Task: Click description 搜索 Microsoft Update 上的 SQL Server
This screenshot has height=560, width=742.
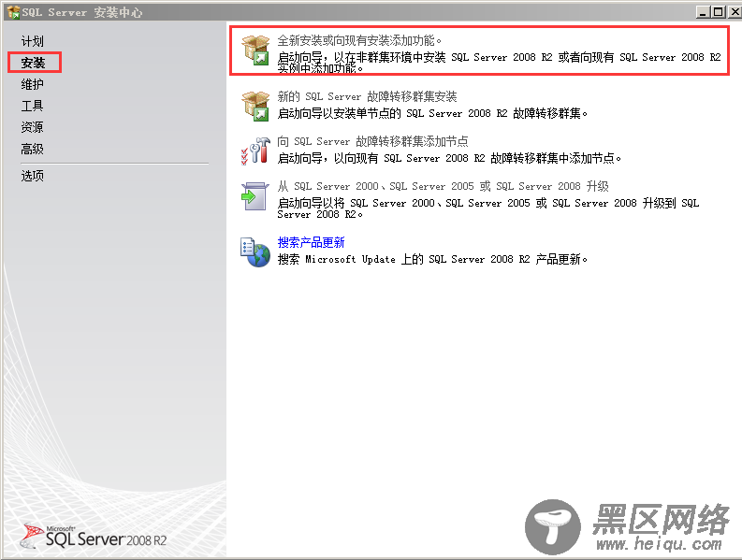Action: pos(432,259)
